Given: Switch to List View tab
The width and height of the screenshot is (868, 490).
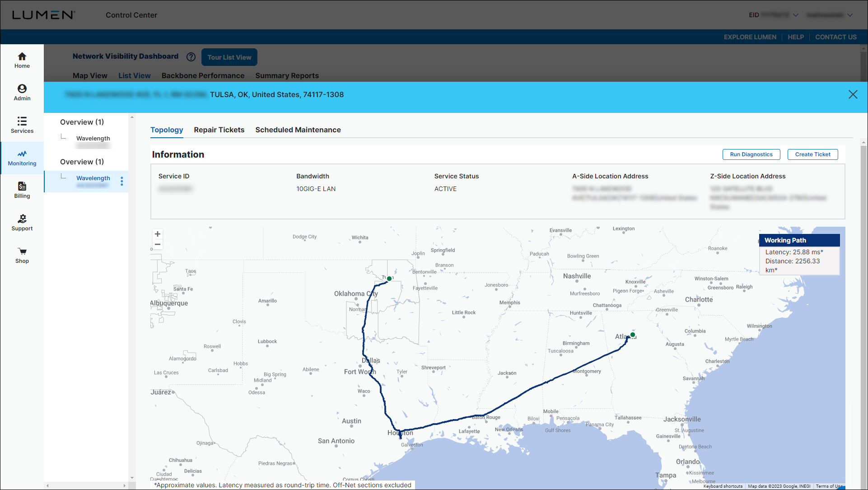Looking at the screenshot, I should coord(134,75).
